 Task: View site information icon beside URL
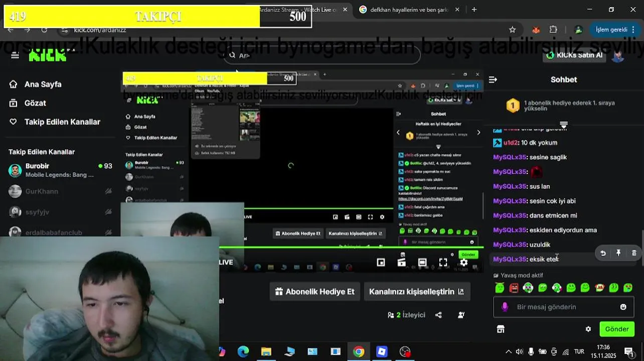64,31
